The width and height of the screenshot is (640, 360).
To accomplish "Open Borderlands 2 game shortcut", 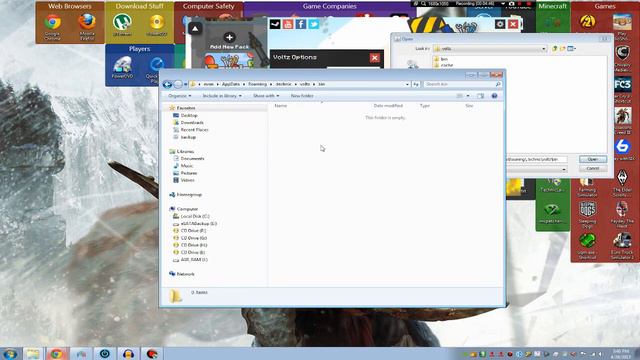I will coord(588,21).
